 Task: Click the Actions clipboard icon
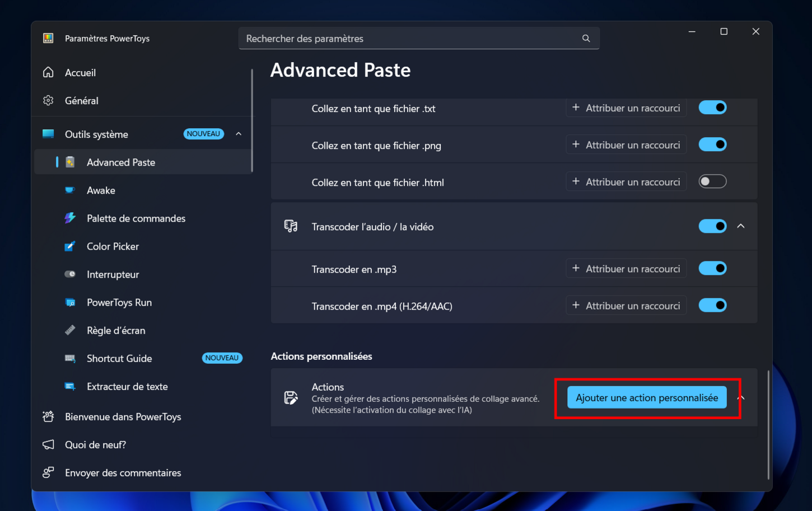click(291, 398)
